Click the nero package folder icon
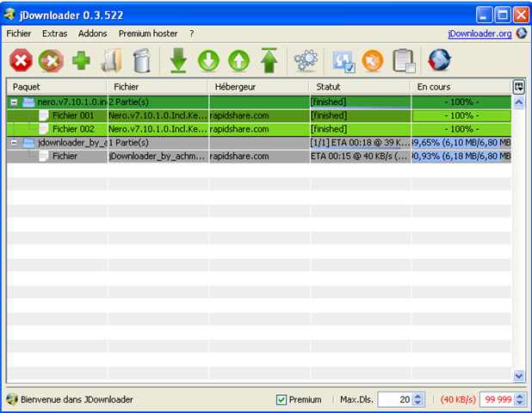 (x=28, y=102)
